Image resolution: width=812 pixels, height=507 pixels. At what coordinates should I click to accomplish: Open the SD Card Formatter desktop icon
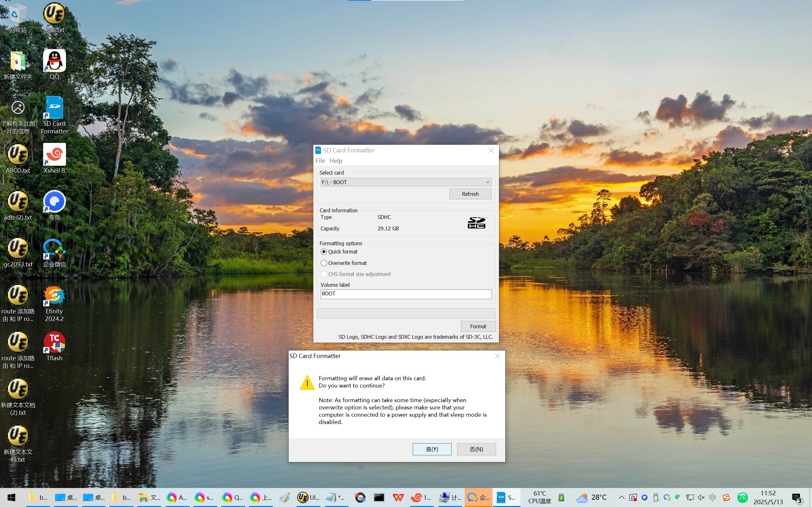[54, 108]
